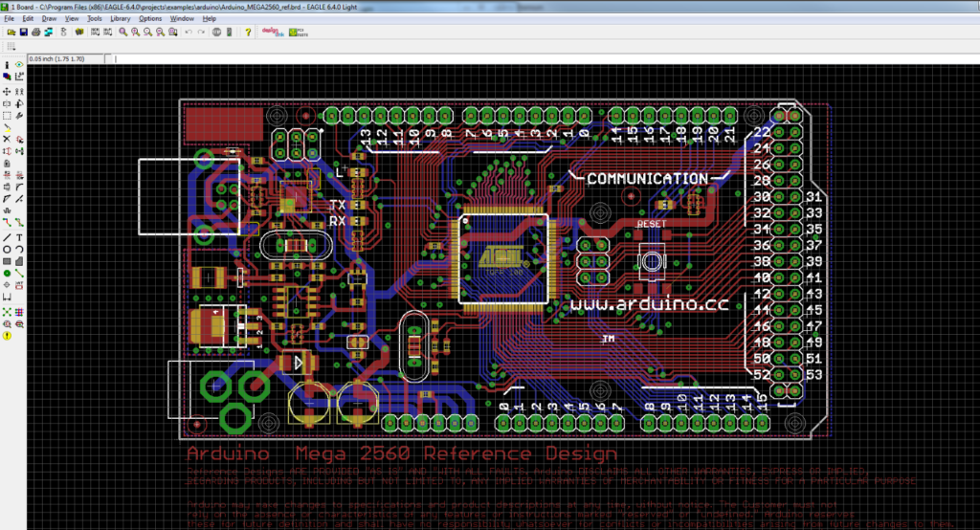Select the Rectangle tool

[x=7, y=261]
